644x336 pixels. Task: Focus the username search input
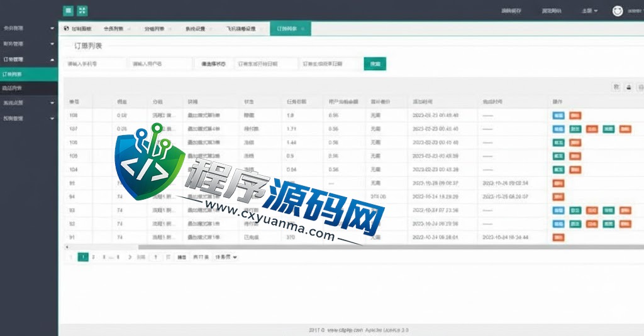point(160,64)
